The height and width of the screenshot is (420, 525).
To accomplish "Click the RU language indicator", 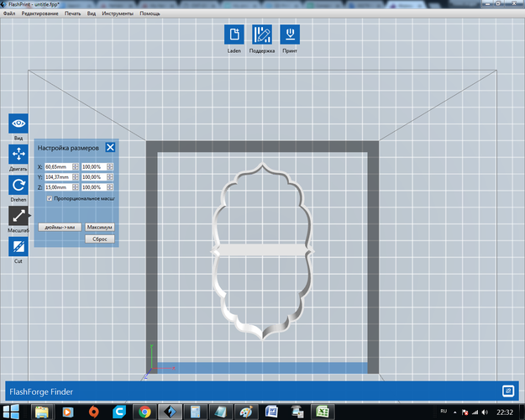I will click(x=444, y=411).
